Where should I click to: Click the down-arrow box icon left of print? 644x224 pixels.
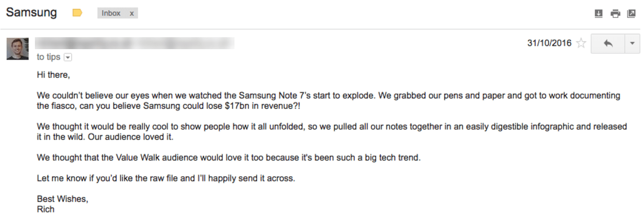tap(598, 14)
